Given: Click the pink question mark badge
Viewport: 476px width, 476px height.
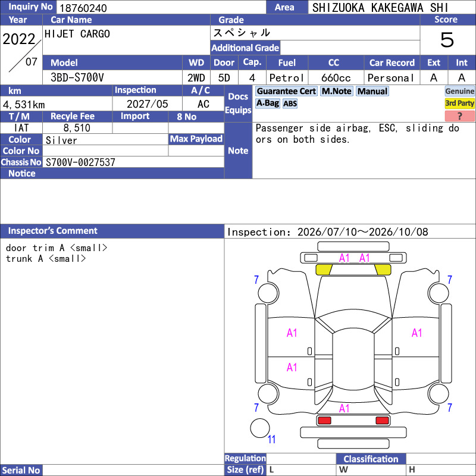Looking at the screenshot, I should (x=459, y=115).
